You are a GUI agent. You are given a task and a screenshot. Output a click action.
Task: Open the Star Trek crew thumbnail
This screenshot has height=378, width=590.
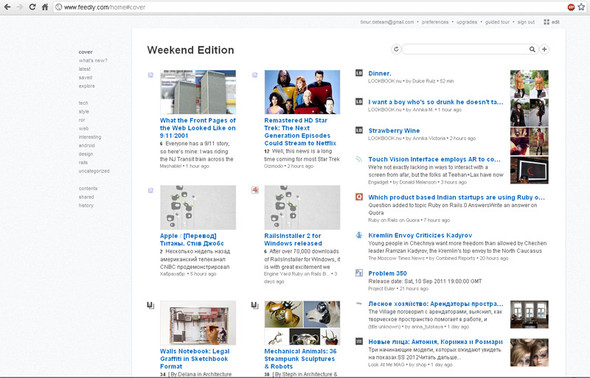302,92
